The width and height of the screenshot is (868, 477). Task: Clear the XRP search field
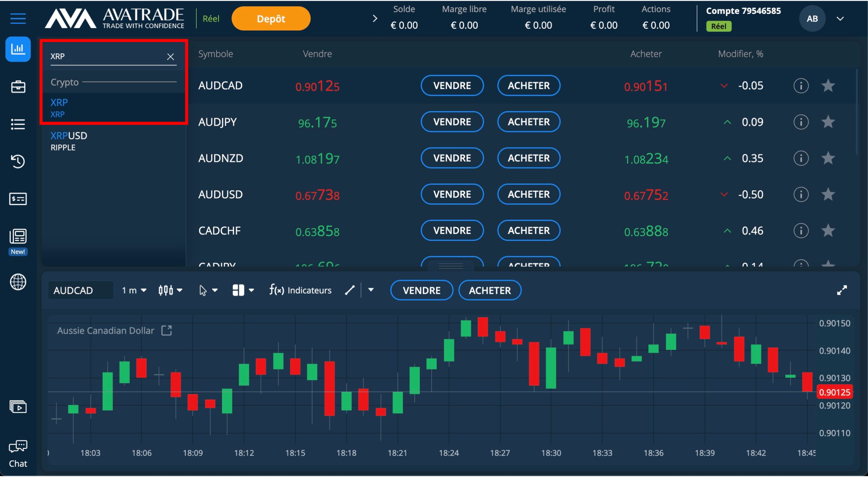pyautogui.click(x=171, y=57)
